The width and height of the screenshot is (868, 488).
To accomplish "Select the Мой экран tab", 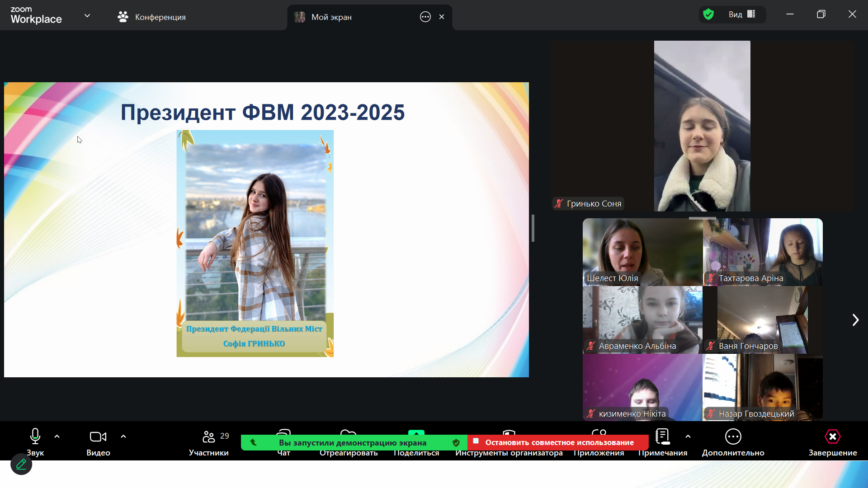I will tap(331, 17).
